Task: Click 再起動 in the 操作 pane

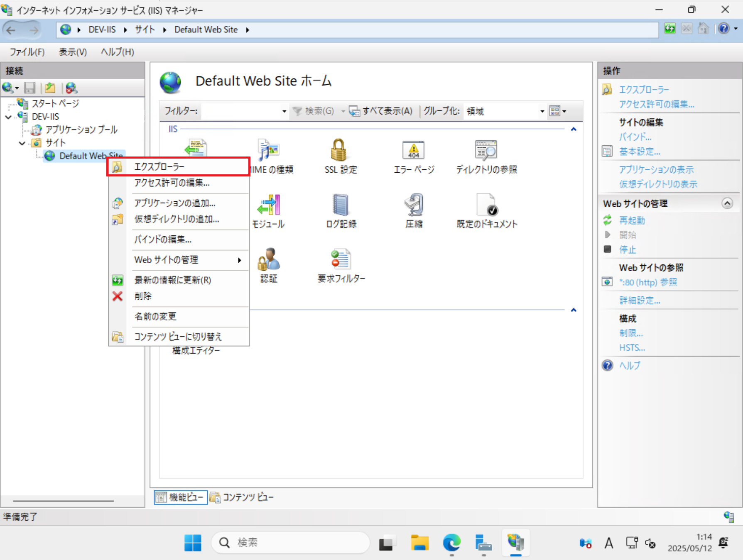Action: (632, 220)
